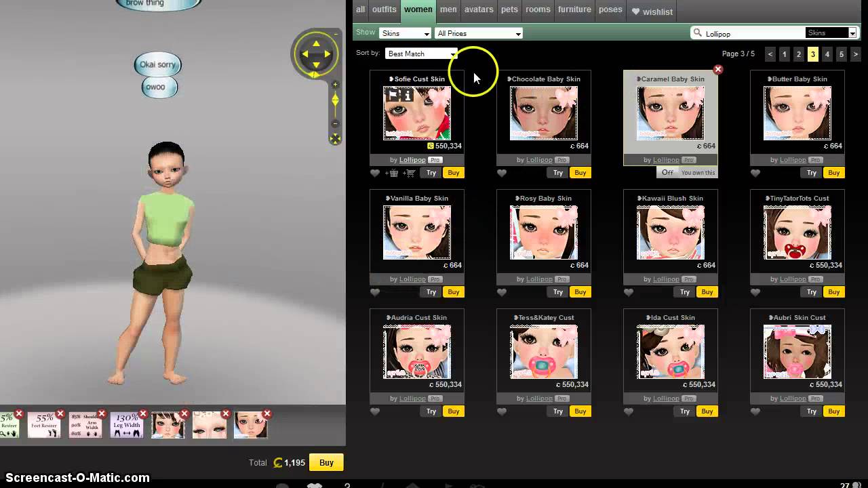
Task: Remove the Shoulder Arm Width item from tray
Action: tap(102, 413)
